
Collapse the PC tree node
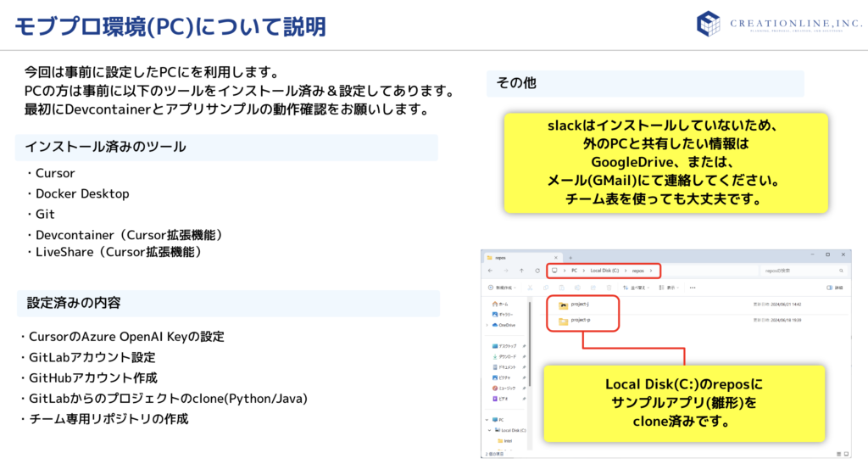tap(487, 420)
